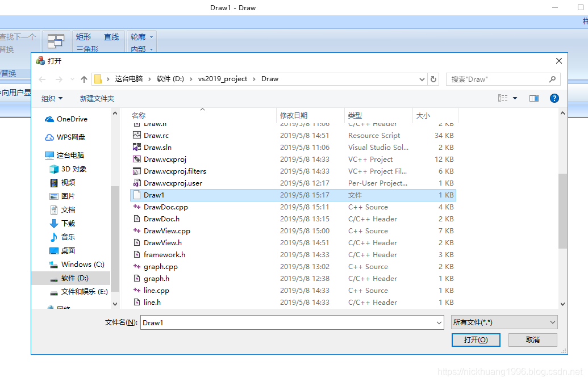Click navigation pane scroll down arrow

115,304
